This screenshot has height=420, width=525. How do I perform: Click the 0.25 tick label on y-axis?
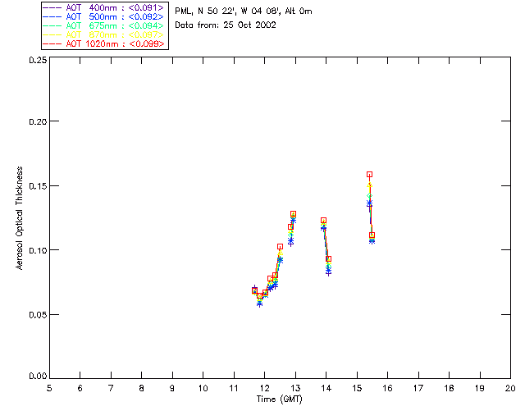(x=36, y=61)
